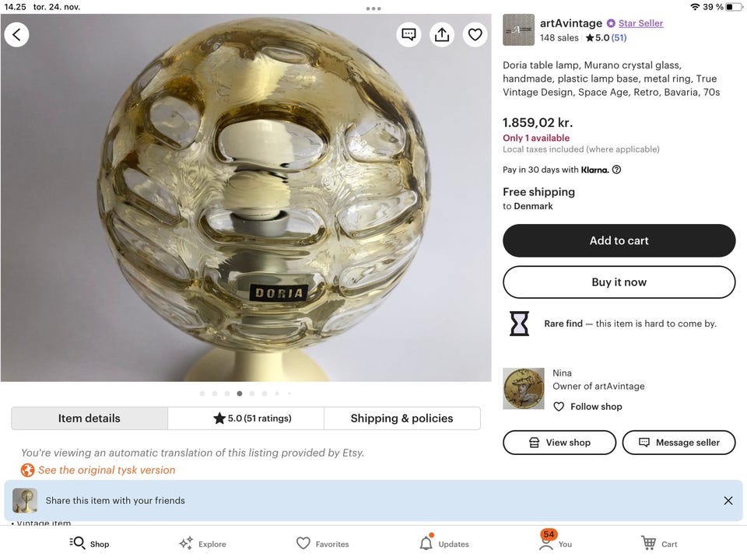
Task: Tap the back arrow on the photo
Action: 16,34
